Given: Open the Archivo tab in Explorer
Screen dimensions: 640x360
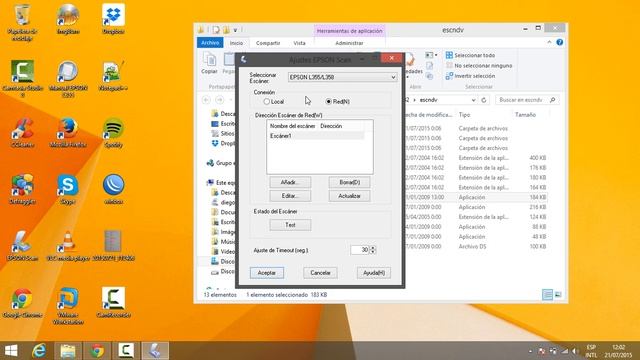Looking at the screenshot, I should click(x=210, y=43).
